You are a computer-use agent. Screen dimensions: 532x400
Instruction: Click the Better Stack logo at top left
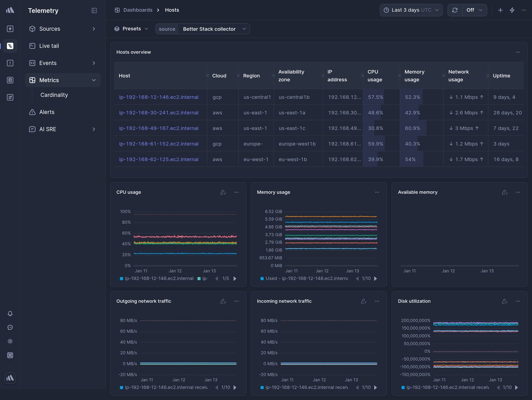pyautogui.click(x=10, y=10)
